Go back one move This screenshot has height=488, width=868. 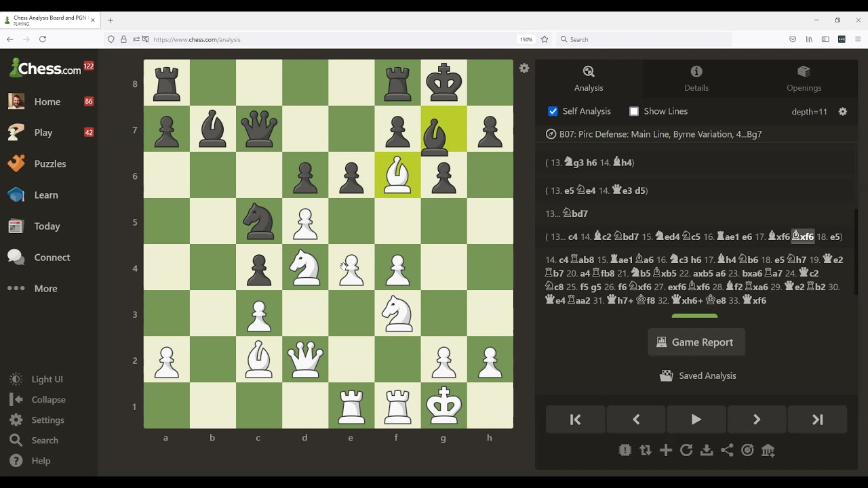click(636, 420)
